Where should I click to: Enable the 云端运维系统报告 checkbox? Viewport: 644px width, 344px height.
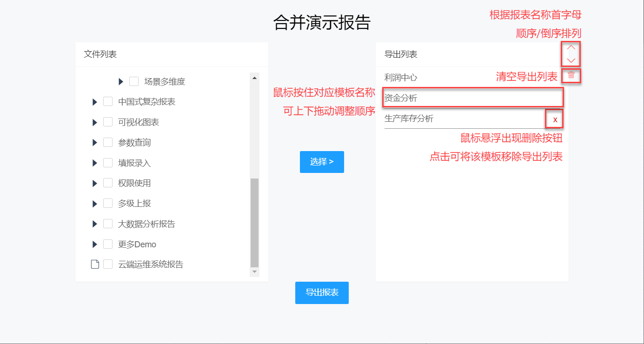point(108,265)
